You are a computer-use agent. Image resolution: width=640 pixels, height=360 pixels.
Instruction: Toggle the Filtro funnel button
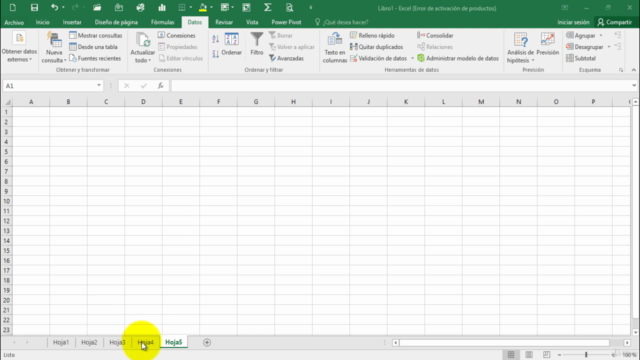coord(257,44)
